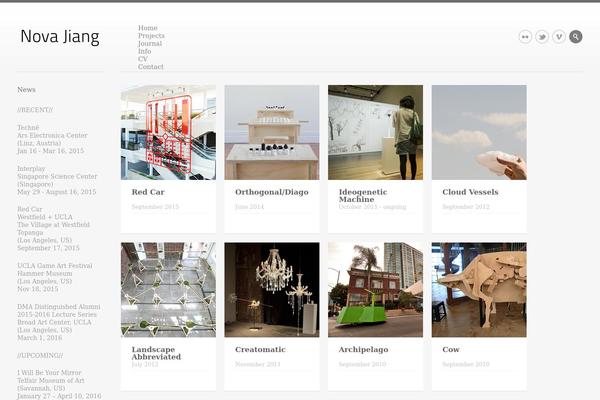Click the Landscape Abbreviated title link
Screen dimensions: 600x400
point(156,353)
